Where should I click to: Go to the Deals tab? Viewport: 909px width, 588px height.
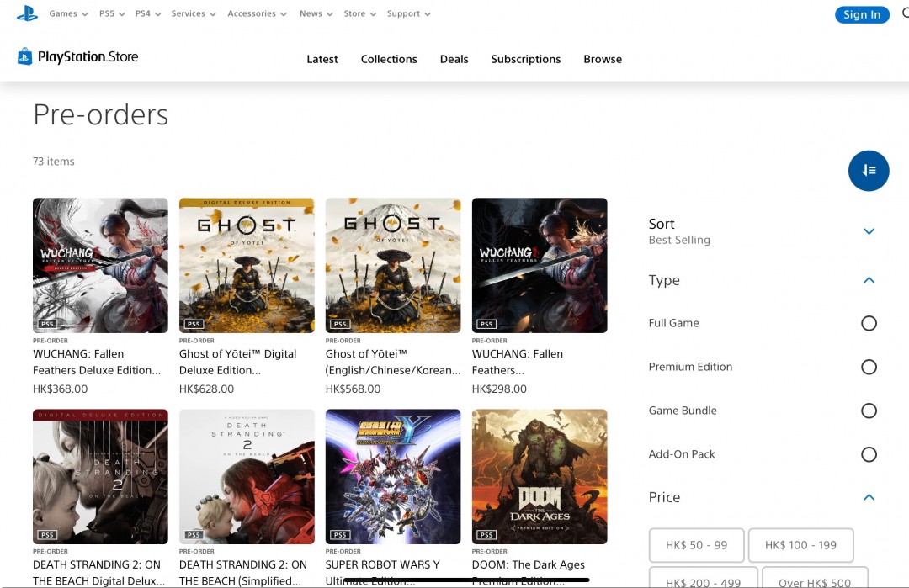point(454,59)
